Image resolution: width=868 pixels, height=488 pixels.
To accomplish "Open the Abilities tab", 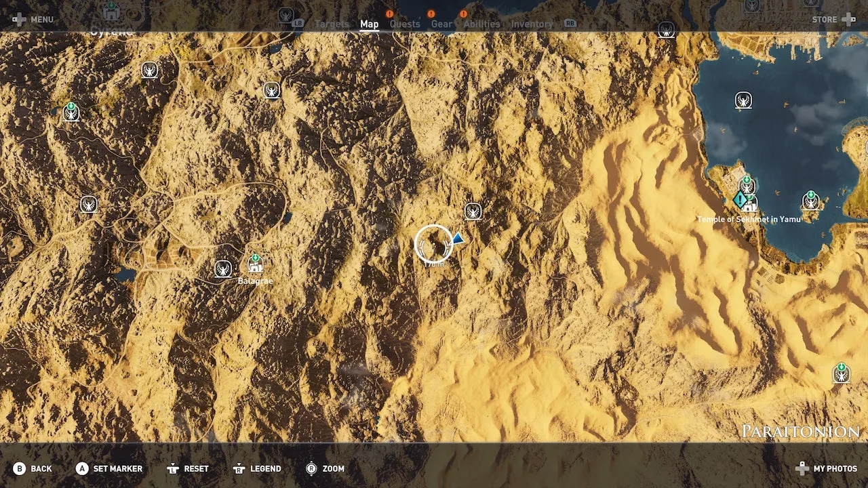I will [x=481, y=24].
